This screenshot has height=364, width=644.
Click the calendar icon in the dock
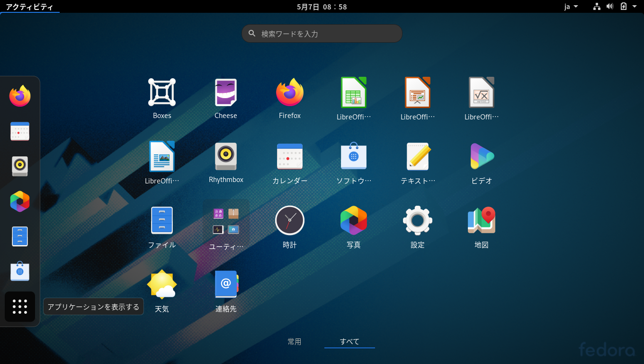coord(20,131)
